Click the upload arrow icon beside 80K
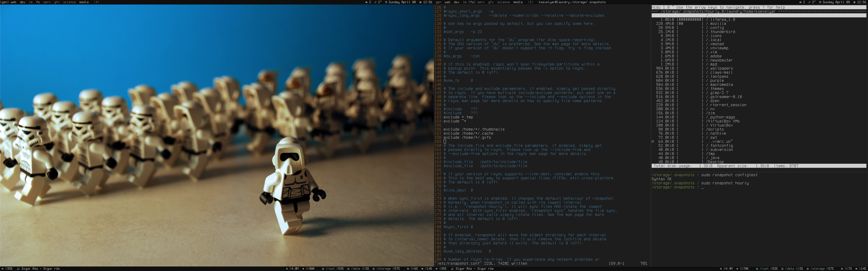The height and width of the screenshot is (271, 868). point(303,269)
